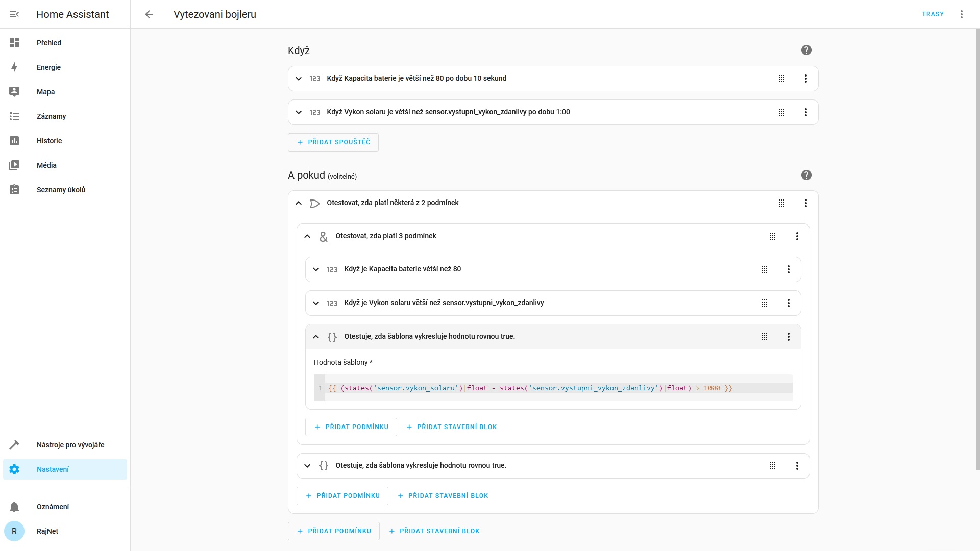Collapse the template condition inside AND block
This screenshot has width=980, height=551.
[x=316, y=336]
